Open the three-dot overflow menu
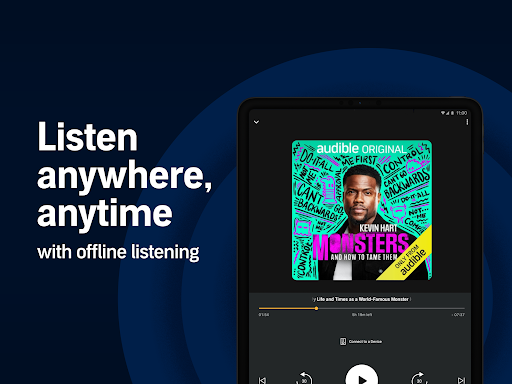512x384 pixels. click(x=467, y=122)
